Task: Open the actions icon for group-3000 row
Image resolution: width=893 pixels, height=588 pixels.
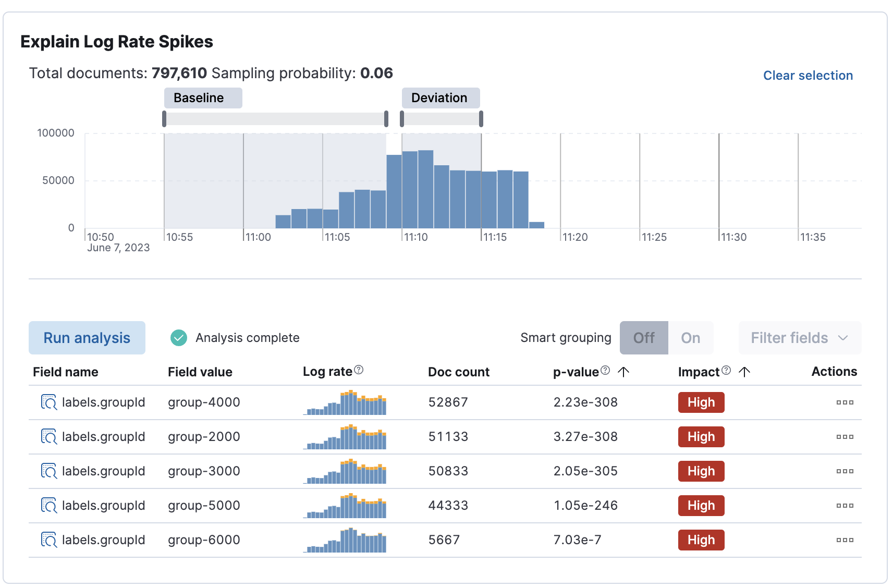Action: click(845, 471)
